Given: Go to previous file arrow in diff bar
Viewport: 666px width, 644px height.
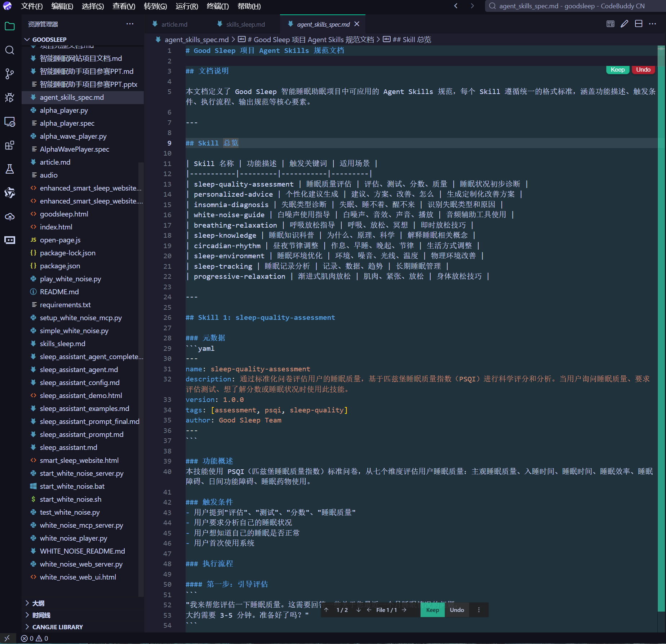Looking at the screenshot, I should click(369, 610).
